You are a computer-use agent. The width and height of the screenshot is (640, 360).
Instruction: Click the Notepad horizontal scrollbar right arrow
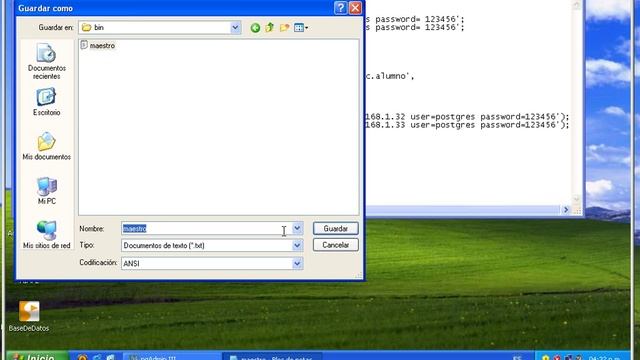pos(566,210)
